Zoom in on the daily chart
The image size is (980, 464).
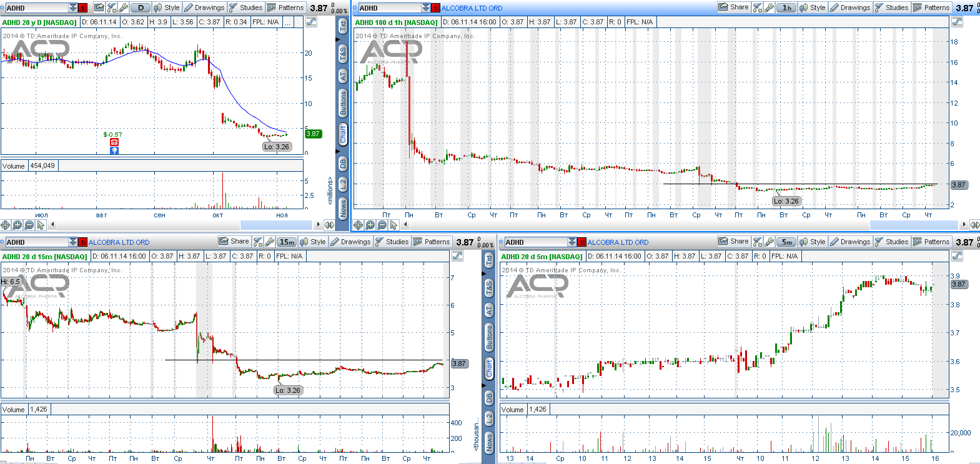click(x=17, y=225)
